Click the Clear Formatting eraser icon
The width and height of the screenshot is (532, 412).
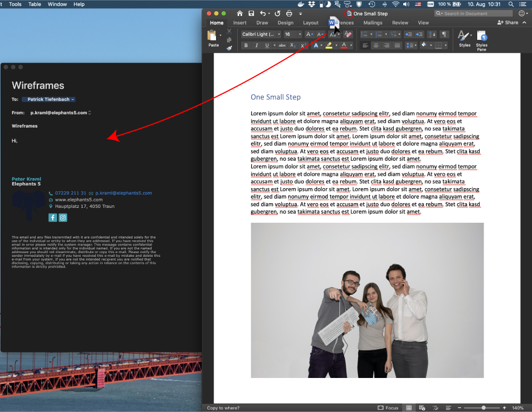coord(348,34)
